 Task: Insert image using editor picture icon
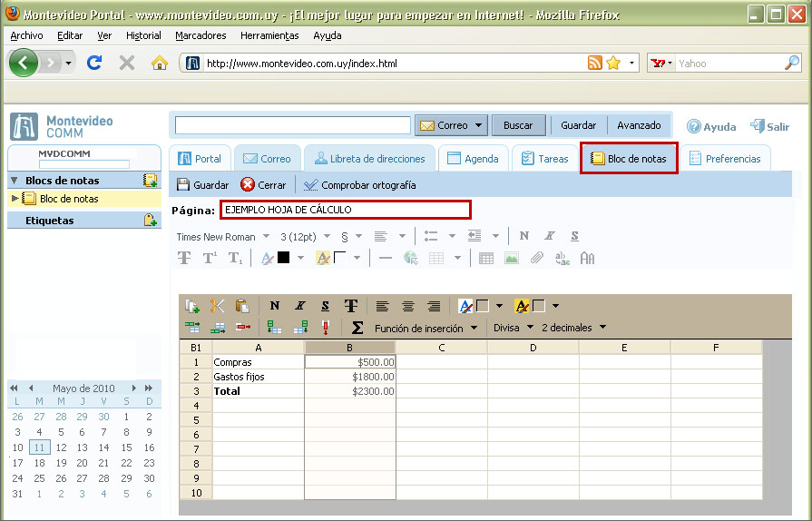tap(512, 259)
